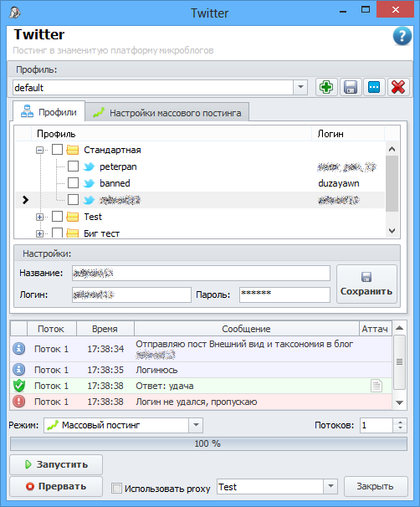
Task: Open the proxy Test dropdown arrow
Action: [x=330, y=486]
